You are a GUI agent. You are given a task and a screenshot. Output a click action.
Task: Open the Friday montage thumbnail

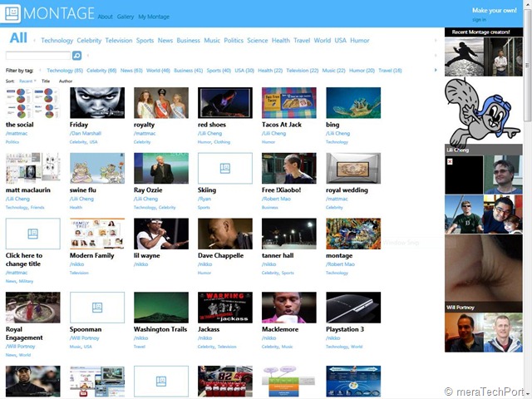97,103
